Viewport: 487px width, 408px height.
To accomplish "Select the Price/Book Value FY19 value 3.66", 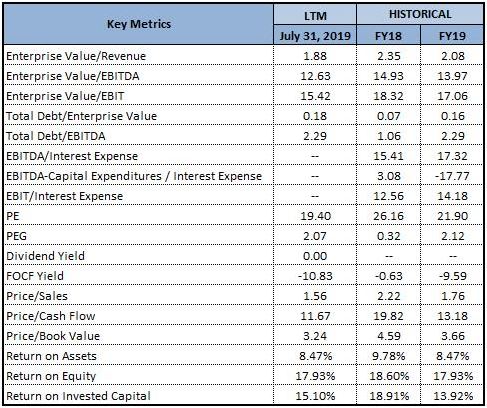I will [x=453, y=336].
